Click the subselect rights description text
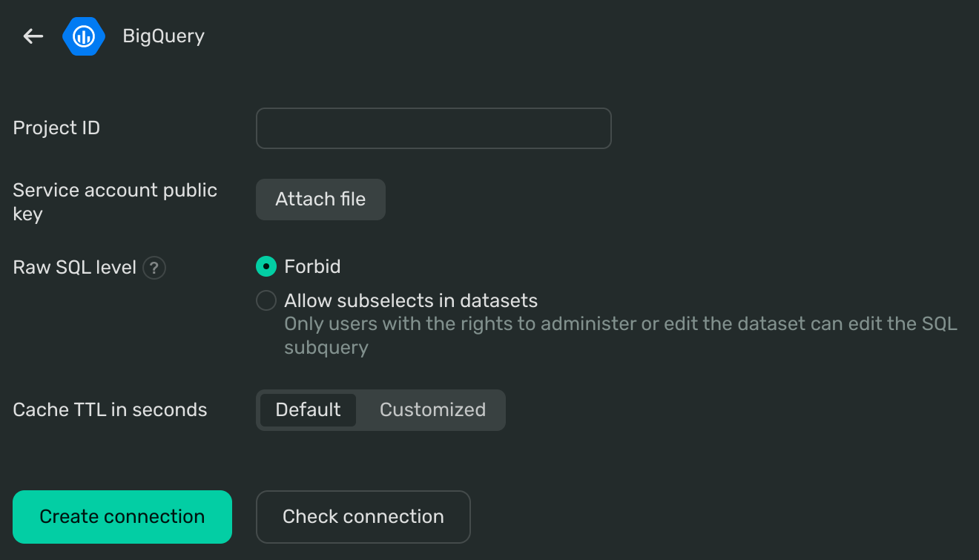The width and height of the screenshot is (979, 560). click(621, 336)
